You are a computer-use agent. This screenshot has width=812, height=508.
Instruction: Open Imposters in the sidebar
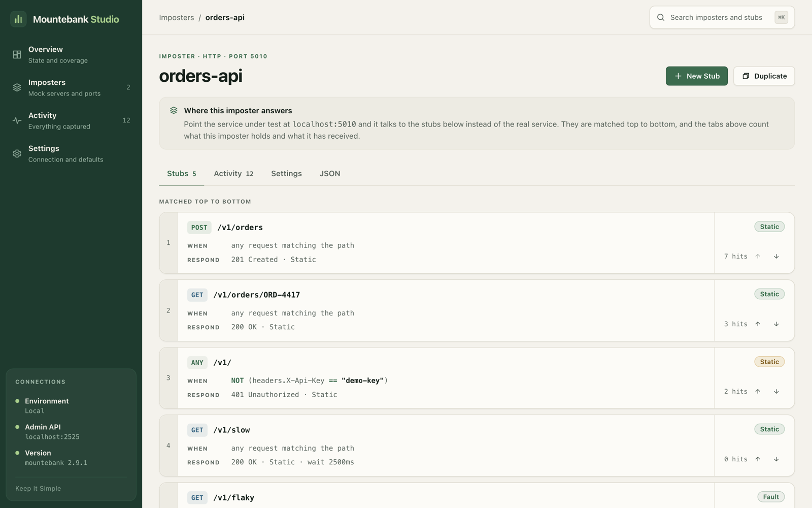click(71, 87)
